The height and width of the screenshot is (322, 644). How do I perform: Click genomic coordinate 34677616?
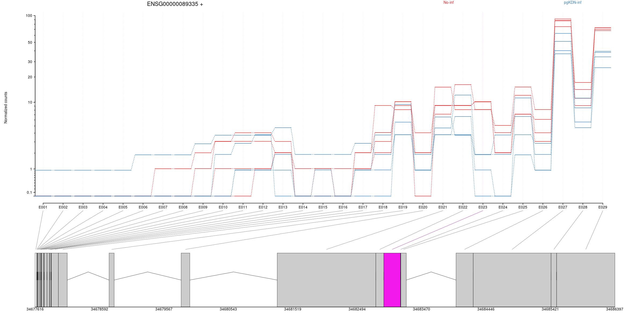point(35,309)
